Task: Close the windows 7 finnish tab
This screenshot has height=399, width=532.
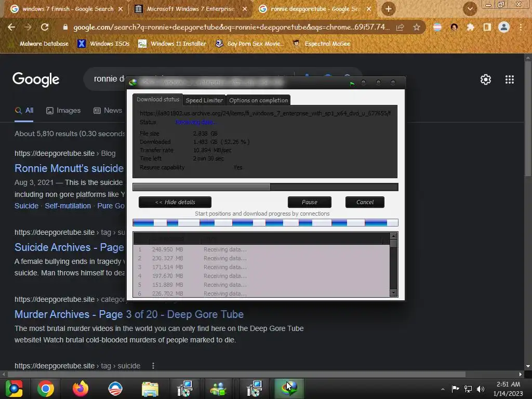Action: point(121,9)
